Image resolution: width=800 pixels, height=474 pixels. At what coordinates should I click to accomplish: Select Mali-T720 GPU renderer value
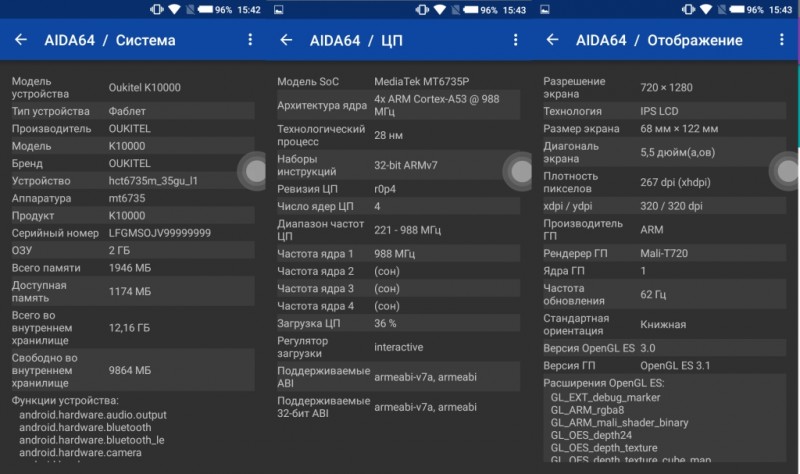click(664, 254)
